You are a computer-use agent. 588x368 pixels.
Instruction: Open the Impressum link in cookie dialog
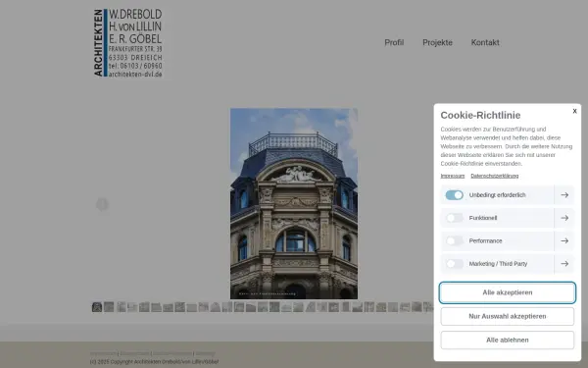tap(453, 176)
